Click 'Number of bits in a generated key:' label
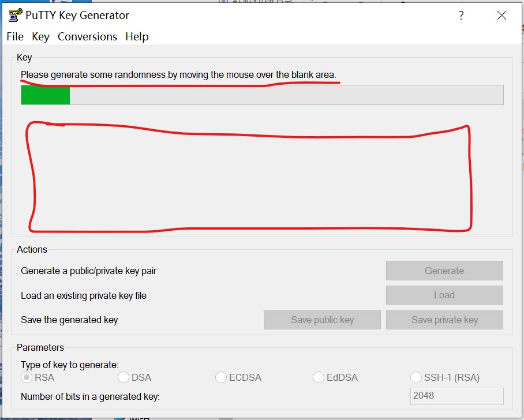Image resolution: width=524 pixels, height=420 pixels. pos(90,396)
